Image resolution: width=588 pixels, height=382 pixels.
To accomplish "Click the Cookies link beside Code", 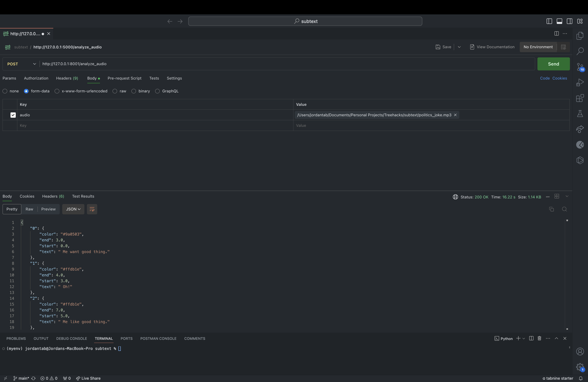I will 560,78.
